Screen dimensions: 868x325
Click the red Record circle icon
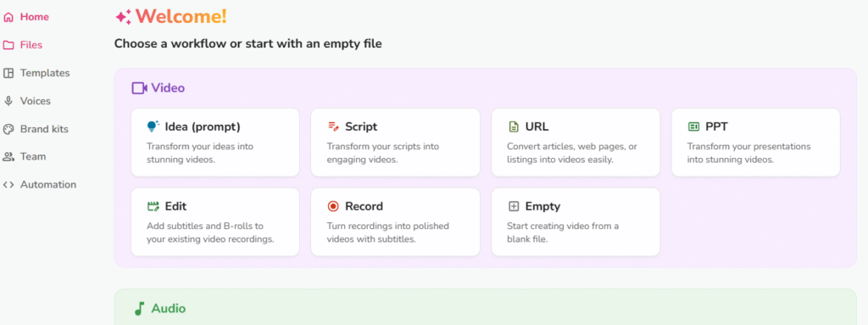click(332, 207)
